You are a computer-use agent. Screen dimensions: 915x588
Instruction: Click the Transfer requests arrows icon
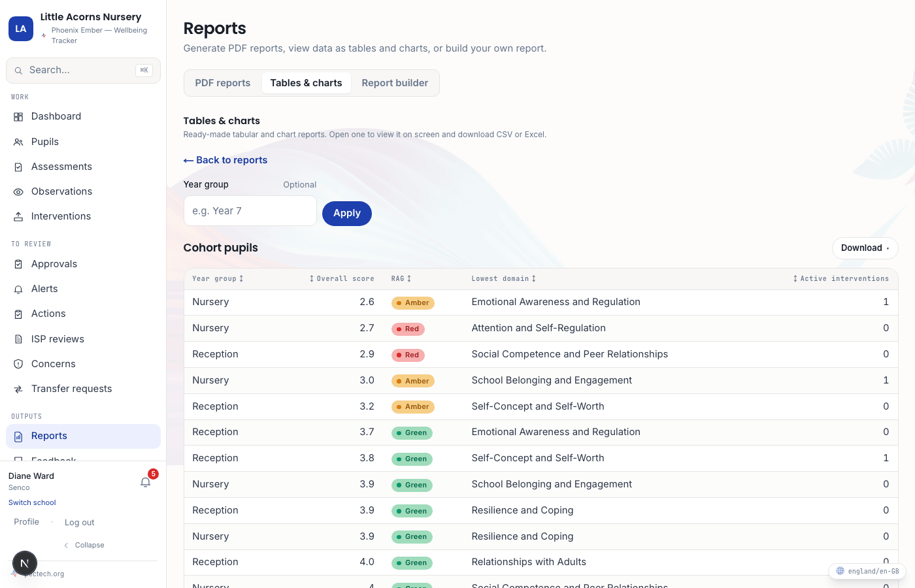tap(18, 389)
